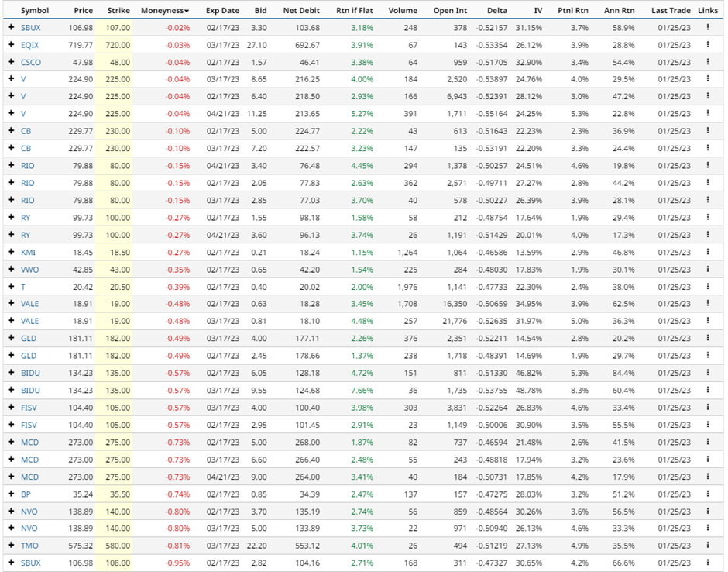The height and width of the screenshot is (572, 728).
Task: Expand the TMO row with plus icon
Action: 11,545
